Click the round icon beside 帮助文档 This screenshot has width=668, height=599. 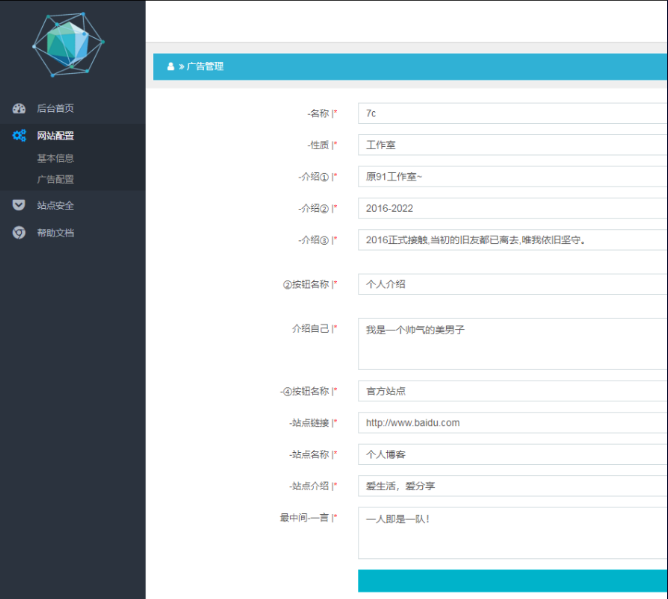tap(19, 232)
